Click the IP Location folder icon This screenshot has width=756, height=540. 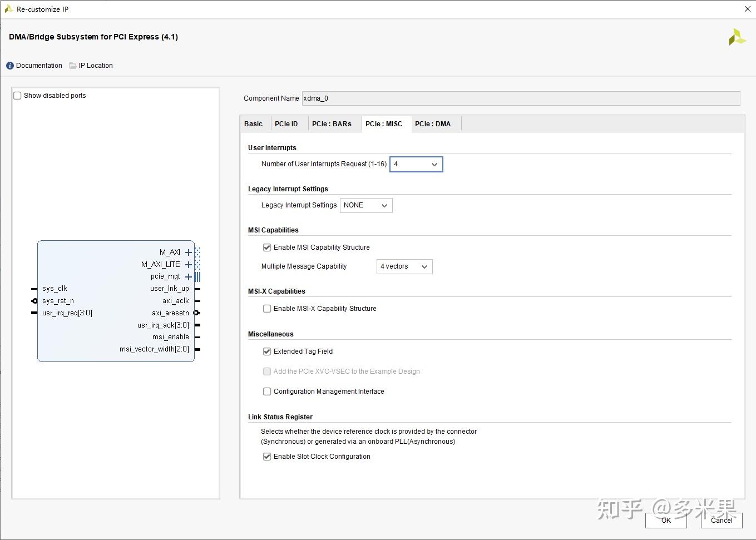(73, 65)
